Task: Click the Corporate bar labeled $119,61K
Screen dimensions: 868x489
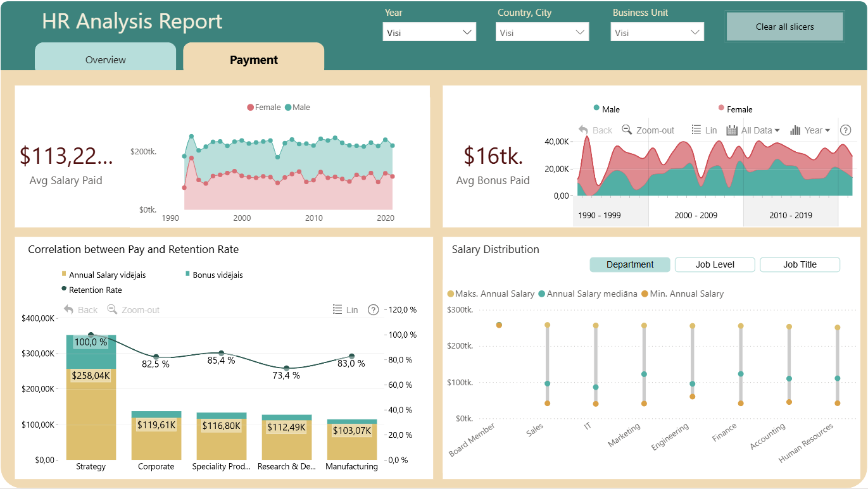Action: pyautogui.click(x=156, y=438)
